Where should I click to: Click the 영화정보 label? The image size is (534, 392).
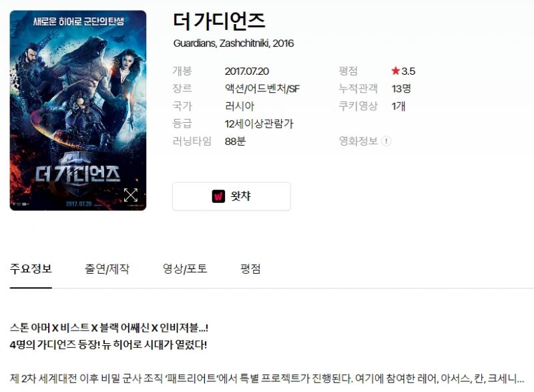click(x=358, y=141)
